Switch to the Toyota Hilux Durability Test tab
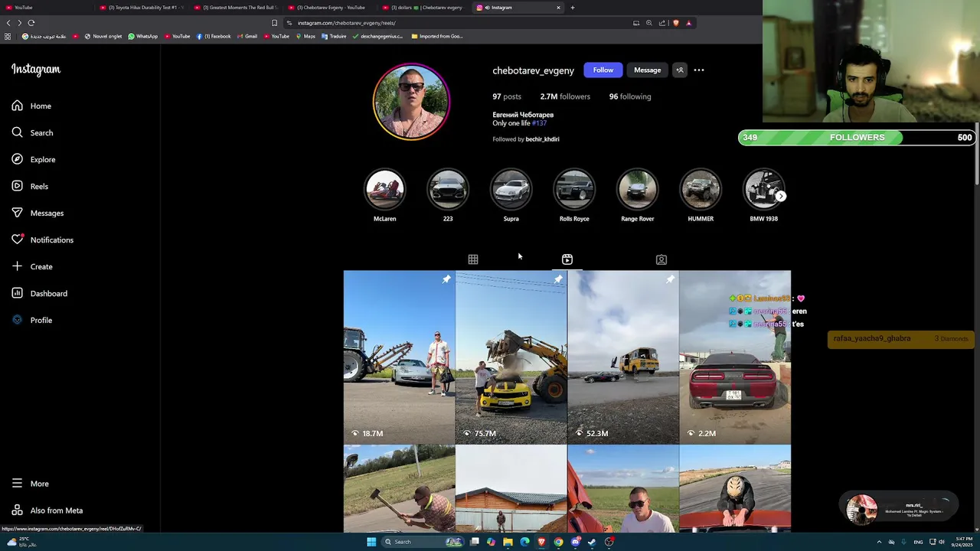Screen dimensions: 980x551 [142, 8]
